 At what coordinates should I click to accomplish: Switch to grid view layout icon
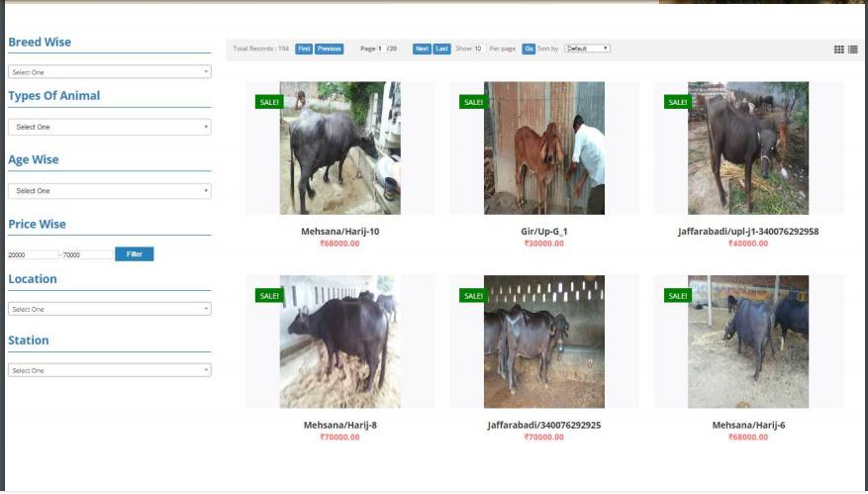[838, 49]
